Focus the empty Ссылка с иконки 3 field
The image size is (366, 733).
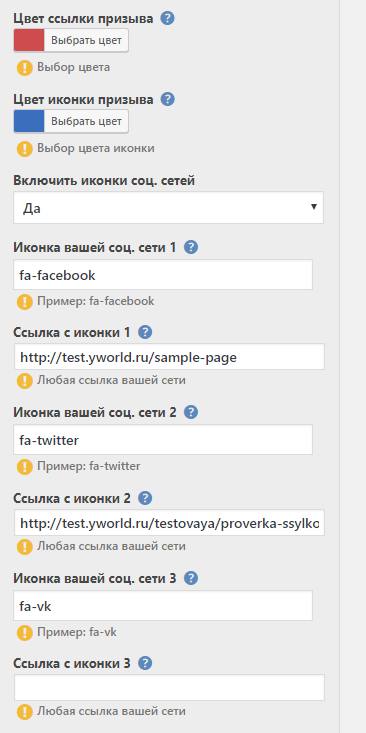[169, 687]
